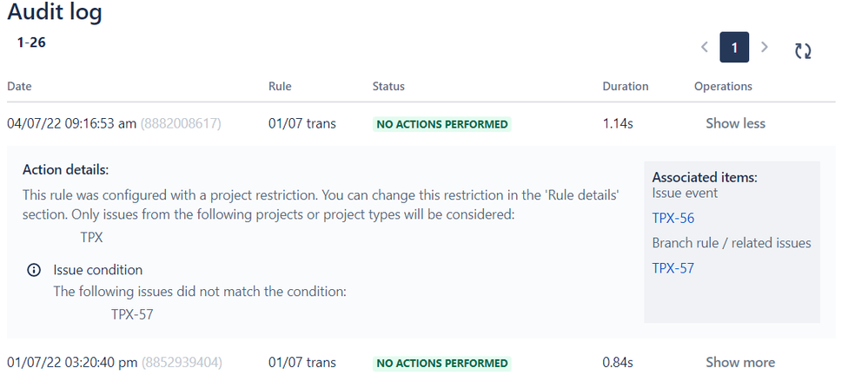868x388 pixels.
Task: Click second NO ACTIONS PERFORMED status badge
Action: point(441,363)
